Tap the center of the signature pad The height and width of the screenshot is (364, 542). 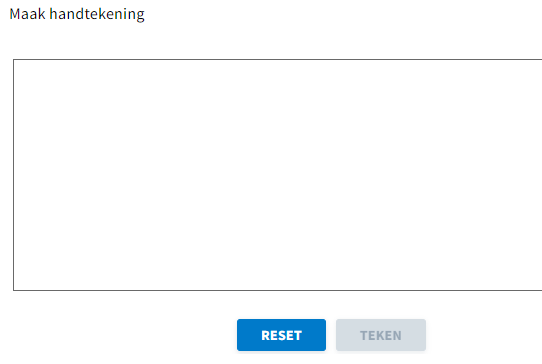[278, 175]
